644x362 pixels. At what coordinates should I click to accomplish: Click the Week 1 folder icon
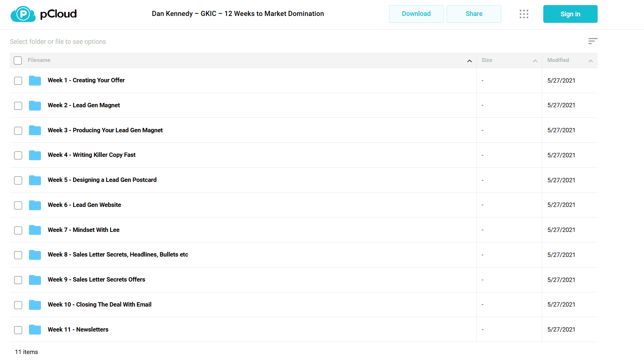point(35,80)
